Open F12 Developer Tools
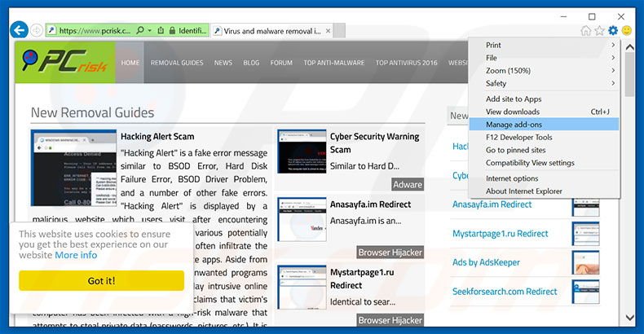This screenshot has height=334, width=644. 545,137
